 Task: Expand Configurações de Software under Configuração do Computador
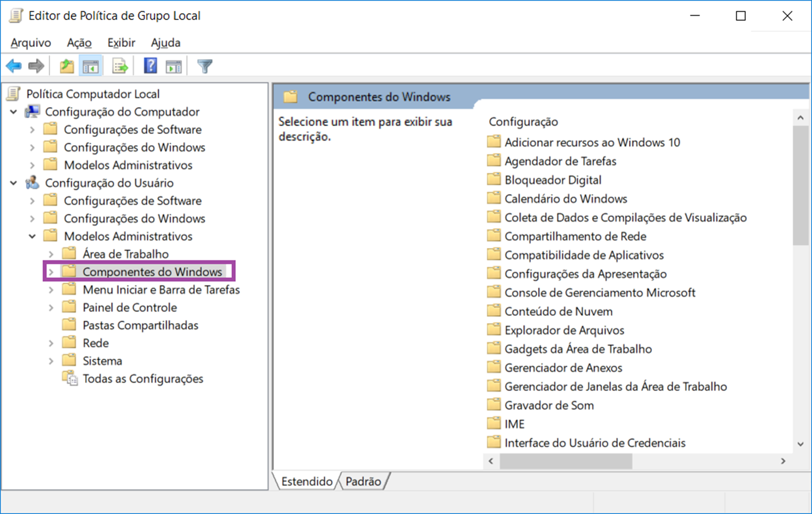(x=32, y=130)
